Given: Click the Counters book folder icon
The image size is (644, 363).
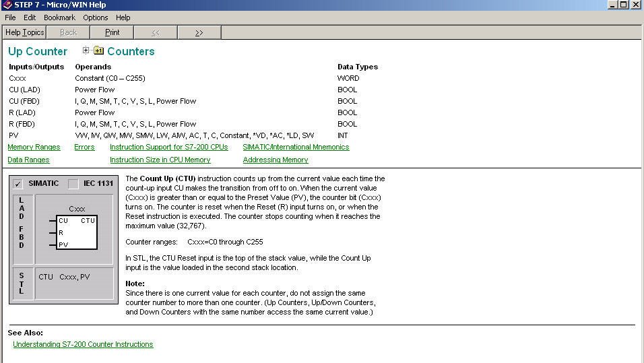Looking at the screenshot, I should 98,51.
